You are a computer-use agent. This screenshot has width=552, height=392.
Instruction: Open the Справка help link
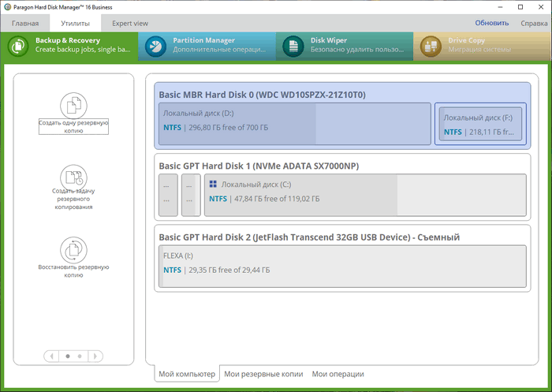coord(534,23)
